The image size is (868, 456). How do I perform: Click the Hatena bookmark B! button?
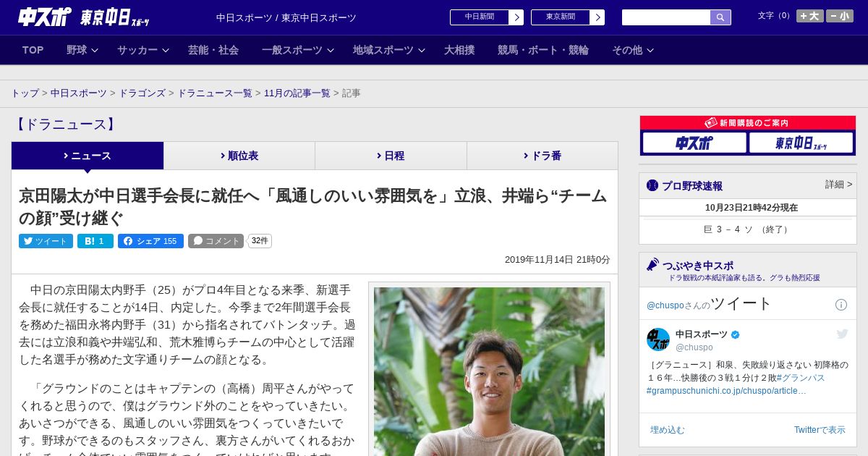(95, 241)
